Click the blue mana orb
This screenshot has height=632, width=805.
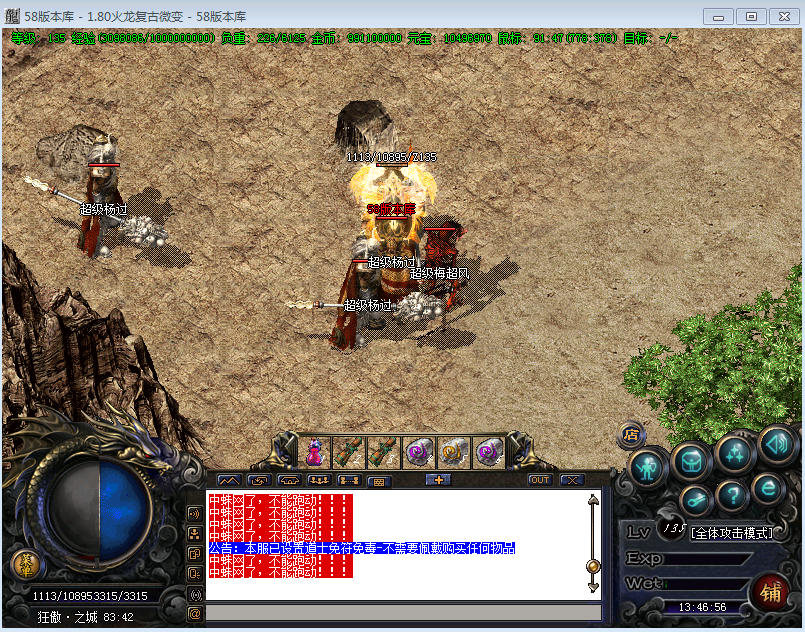tap(124, 509)
